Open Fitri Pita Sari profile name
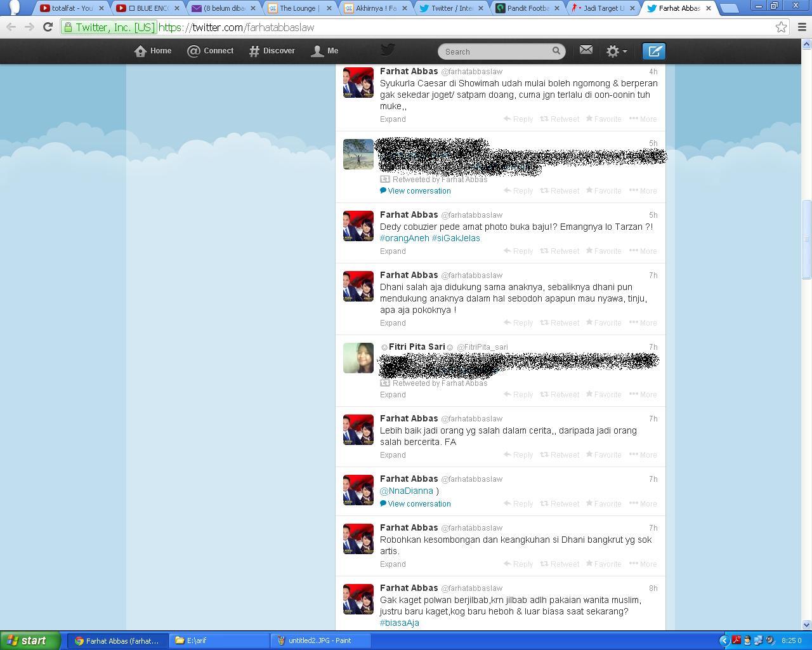 point(417,347)
